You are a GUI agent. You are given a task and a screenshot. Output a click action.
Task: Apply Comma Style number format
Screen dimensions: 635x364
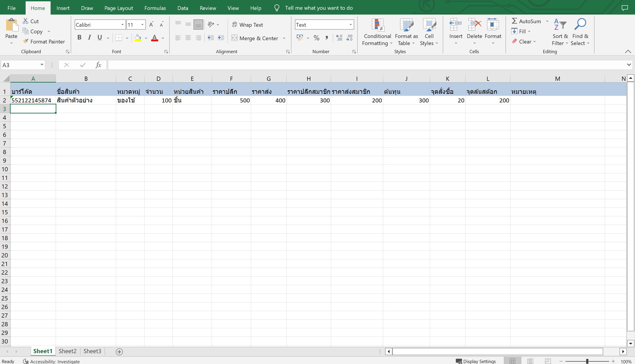327,38
